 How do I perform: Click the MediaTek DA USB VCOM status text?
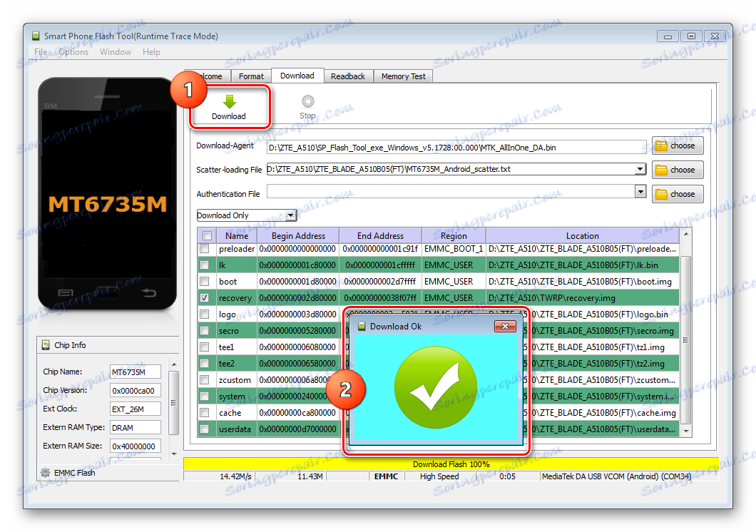(x=616, y=476)
